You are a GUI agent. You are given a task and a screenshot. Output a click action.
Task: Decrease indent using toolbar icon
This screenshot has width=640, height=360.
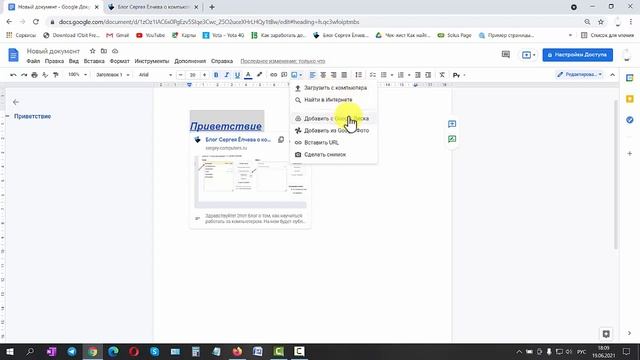[418, 75]
